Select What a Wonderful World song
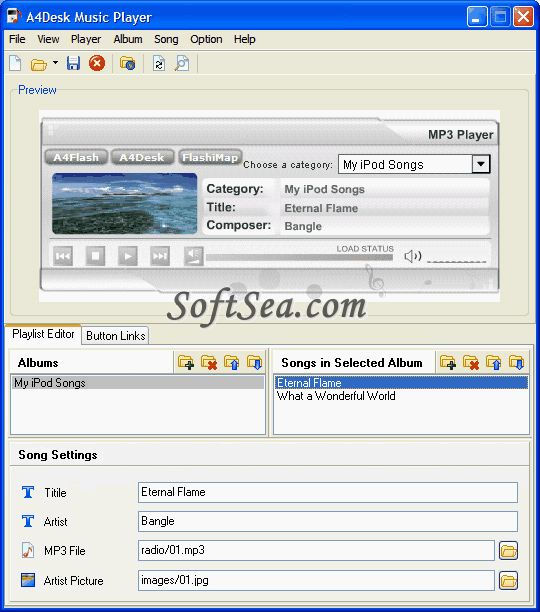This screenshot has width=540, height=612. (336, 396)
